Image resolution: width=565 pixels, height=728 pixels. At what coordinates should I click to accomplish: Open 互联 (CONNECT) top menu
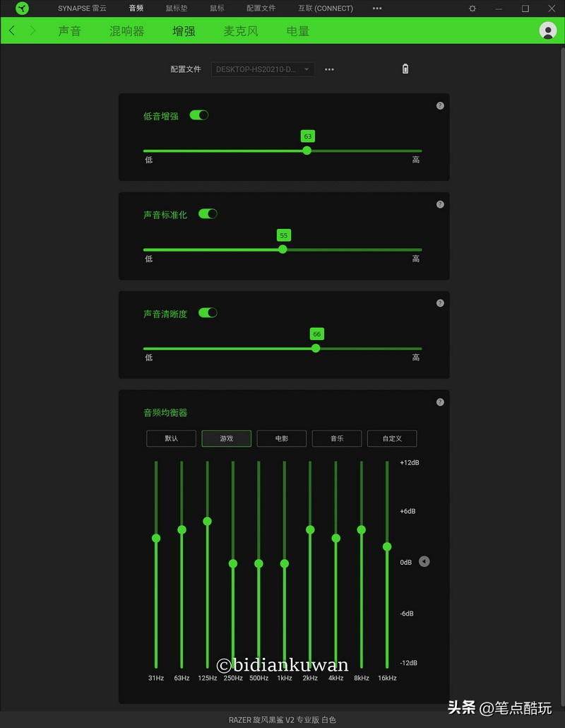click(325, 8)
